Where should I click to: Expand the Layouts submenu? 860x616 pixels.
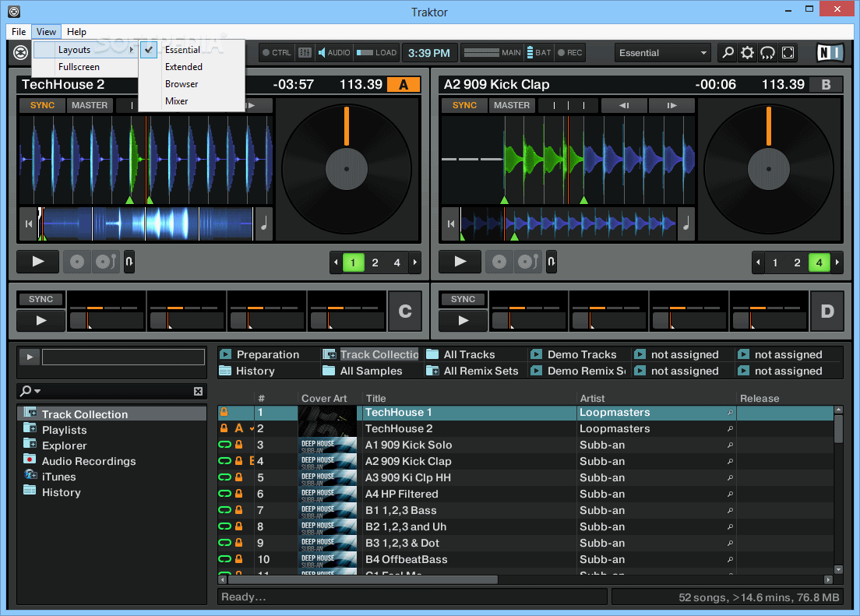pyautogui.click(x=85, y=49)
